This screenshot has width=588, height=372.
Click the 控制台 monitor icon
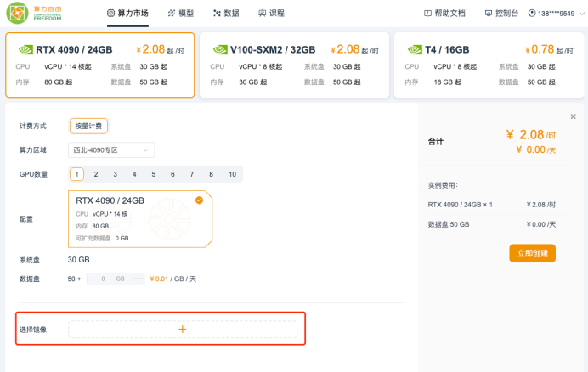[489, 13]
